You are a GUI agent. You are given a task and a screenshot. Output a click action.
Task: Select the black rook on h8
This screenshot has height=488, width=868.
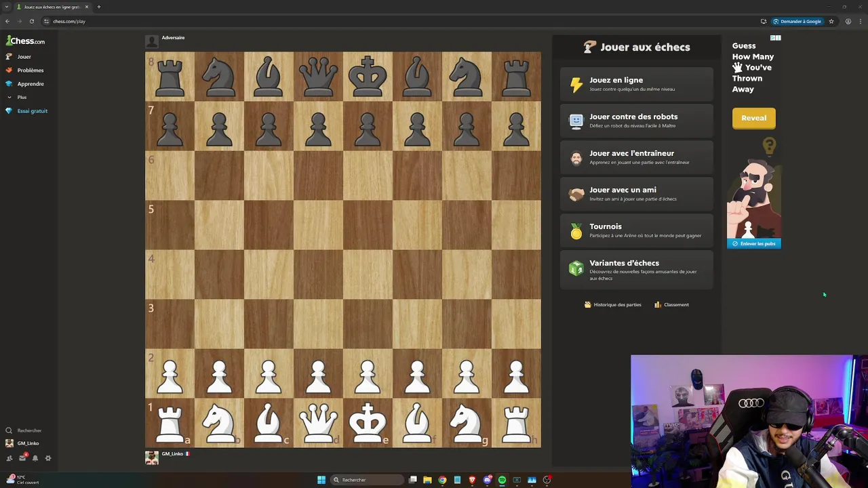[516, 77]
